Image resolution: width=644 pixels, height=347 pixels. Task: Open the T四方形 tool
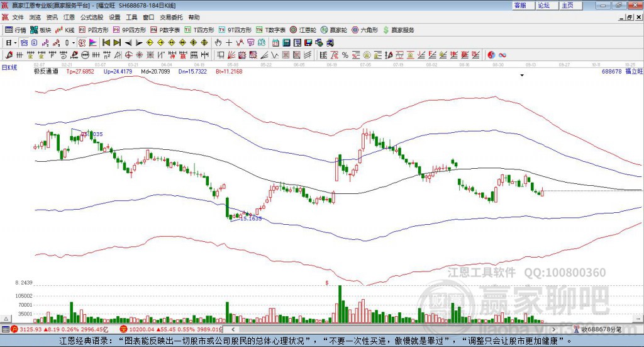[199, 30]
